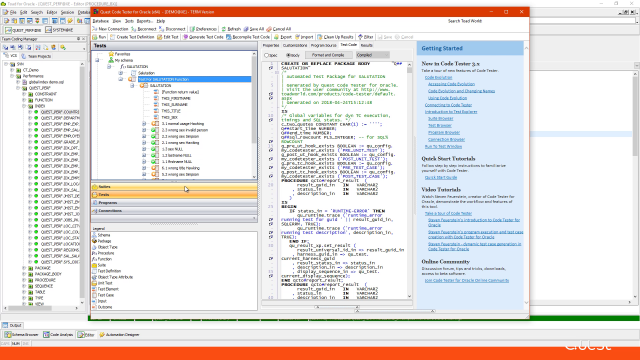Collapse the My schema tree node

[98, 60]
